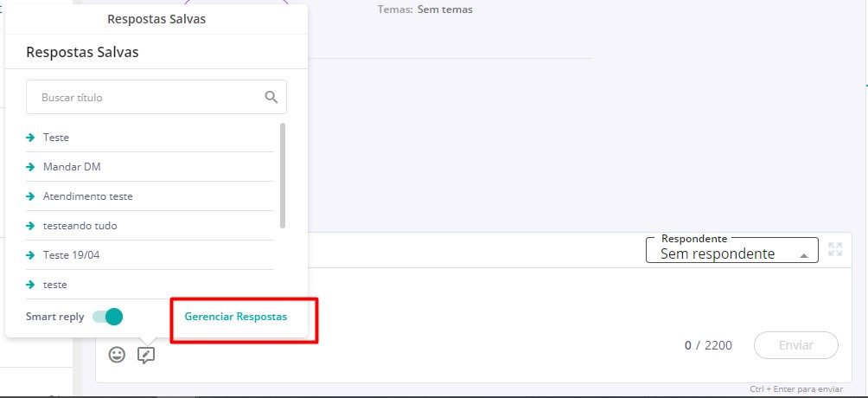This screenshot has height=398, width=868.
Task: Click the saved replies speech-bubble icon
Action: [x=146, y=356]
